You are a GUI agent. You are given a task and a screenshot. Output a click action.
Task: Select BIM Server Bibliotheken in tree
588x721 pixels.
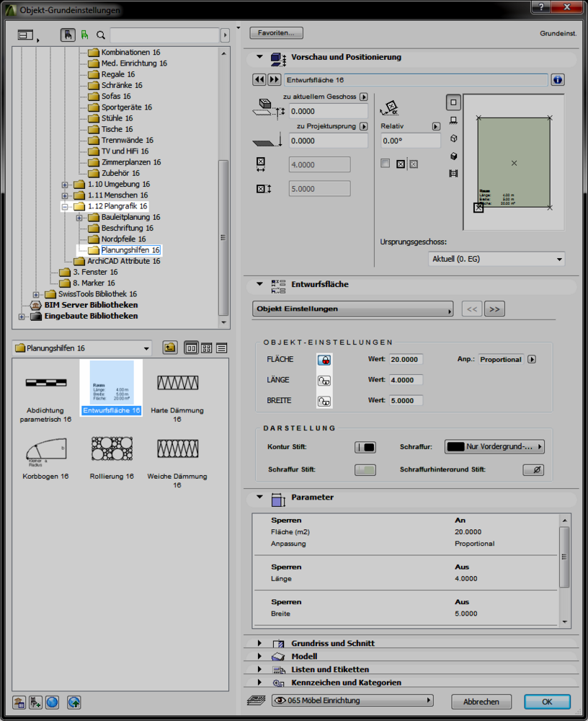point(91,305)
